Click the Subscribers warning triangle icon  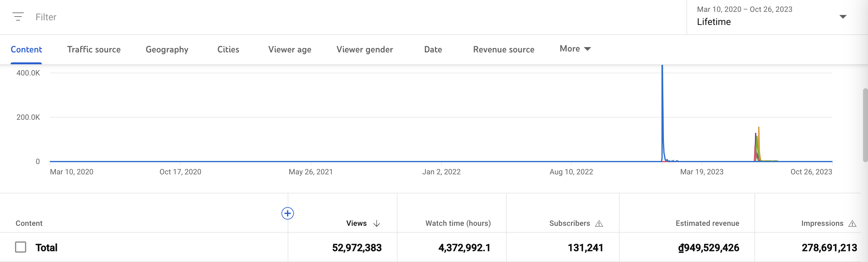(599, 224)
